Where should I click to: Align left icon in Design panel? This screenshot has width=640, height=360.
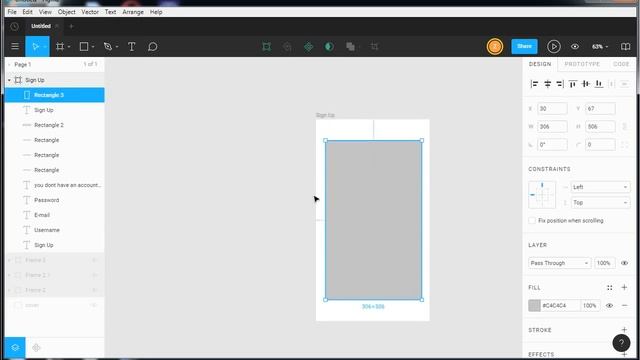tap(534, 84)
